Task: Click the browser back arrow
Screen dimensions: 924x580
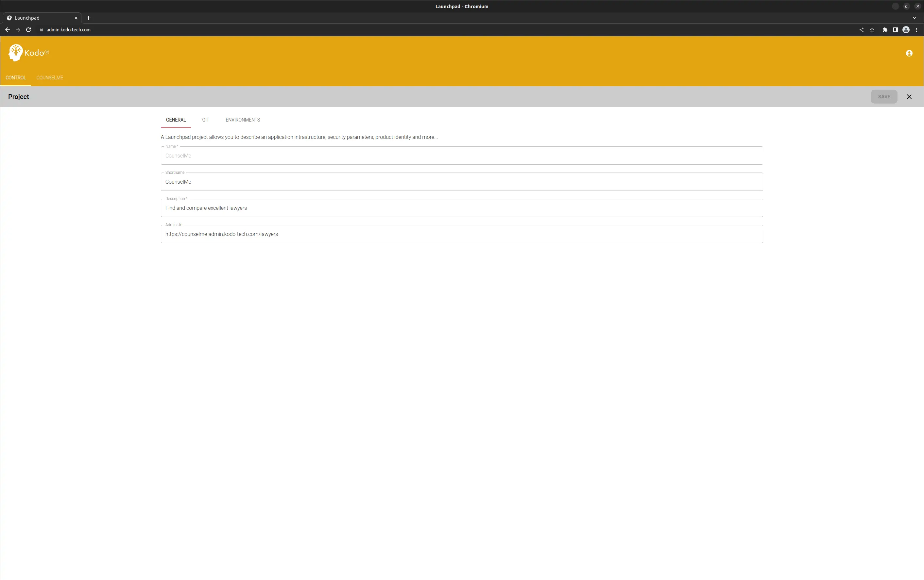Action: pos(7,29)
